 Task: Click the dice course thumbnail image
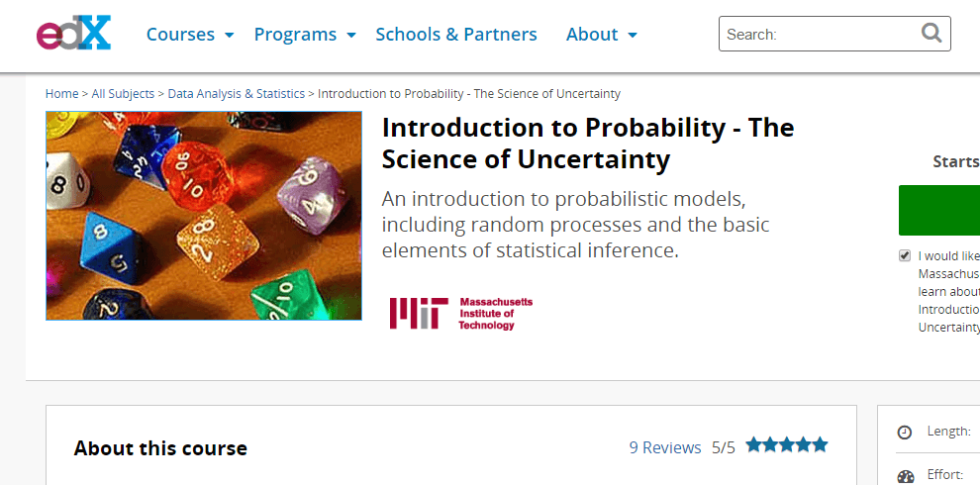[x=204, y=216]
